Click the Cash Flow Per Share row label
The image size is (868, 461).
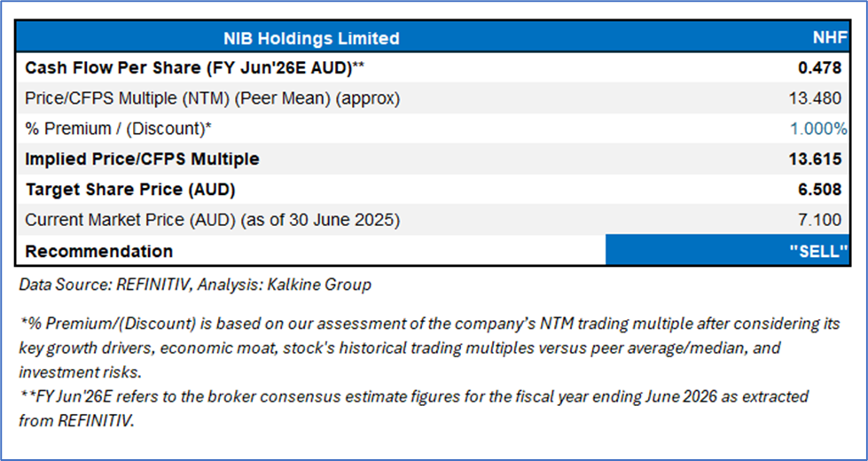195,67
